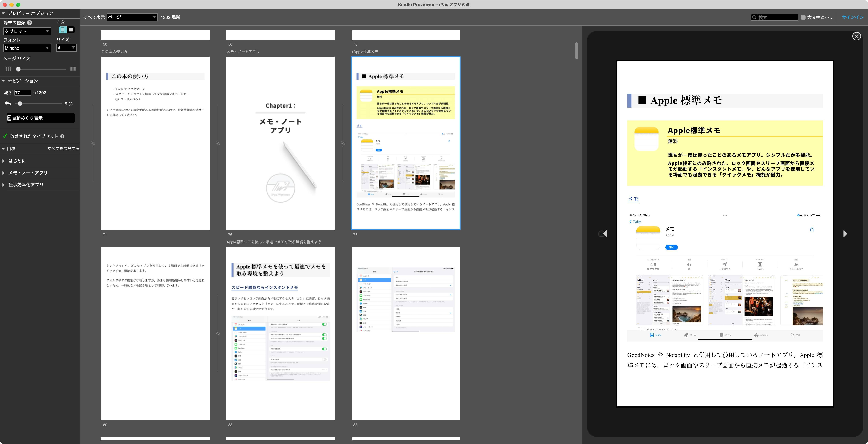Click 開く button in App Store preview
This screenshot has width=868, height=444.
[671, 247]
